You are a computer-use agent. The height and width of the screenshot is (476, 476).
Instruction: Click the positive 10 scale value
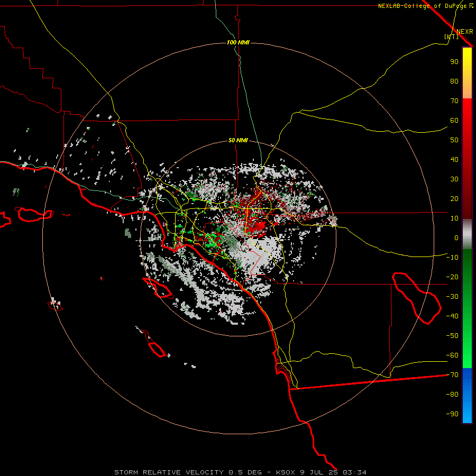[454, 218]
